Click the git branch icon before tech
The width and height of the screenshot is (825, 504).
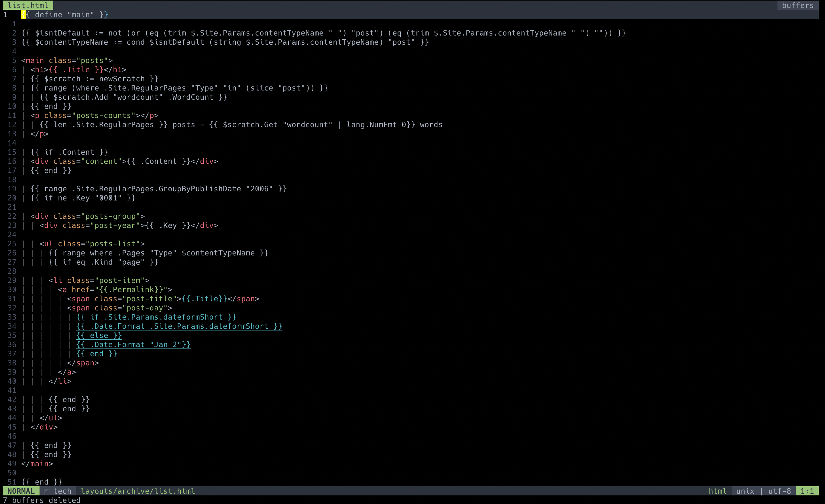[x=46, y=491]
